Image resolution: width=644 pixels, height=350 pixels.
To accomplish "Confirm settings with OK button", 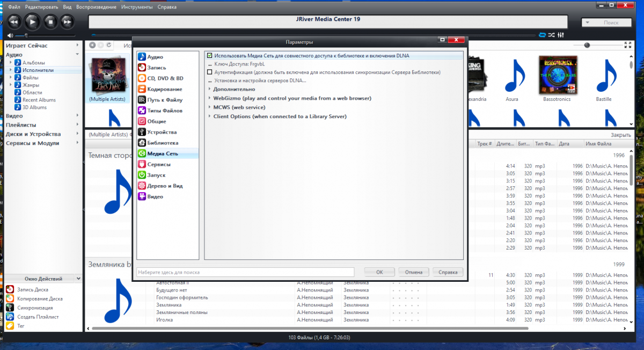I will [379, 272].
